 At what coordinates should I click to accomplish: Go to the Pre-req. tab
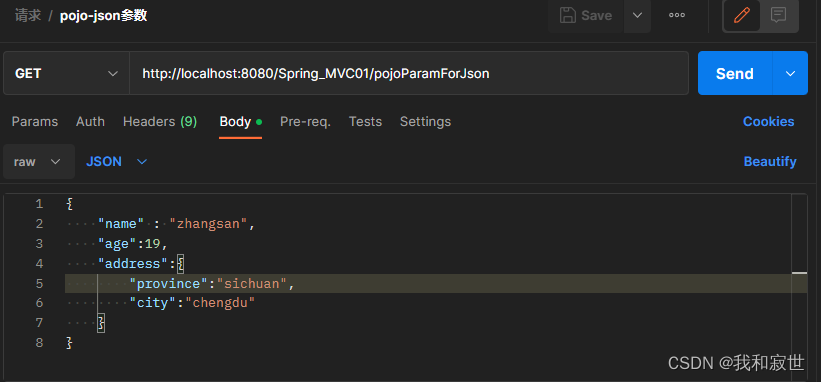click(x=305, y=121)
